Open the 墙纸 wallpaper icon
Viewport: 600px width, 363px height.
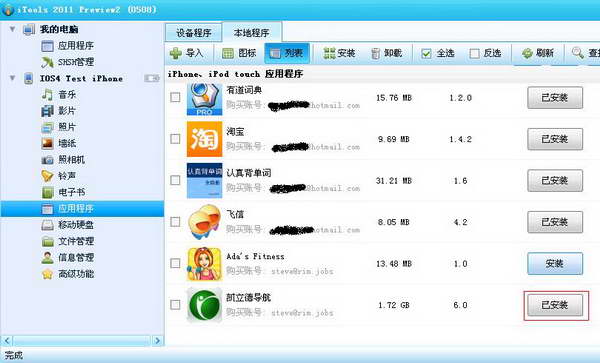pos(47,143)
